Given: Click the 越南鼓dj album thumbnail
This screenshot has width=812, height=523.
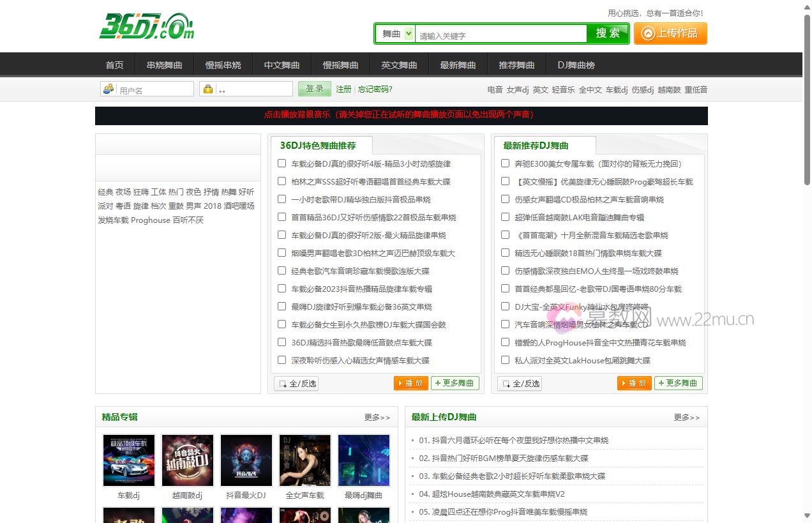Looking at the screenshot, I should point(187,460).
